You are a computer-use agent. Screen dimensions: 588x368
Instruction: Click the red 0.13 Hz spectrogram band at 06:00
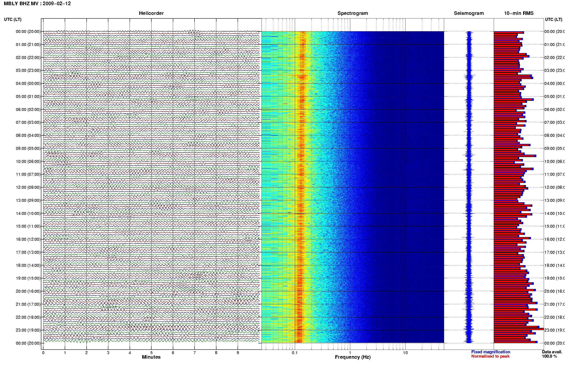coord(302,109)
